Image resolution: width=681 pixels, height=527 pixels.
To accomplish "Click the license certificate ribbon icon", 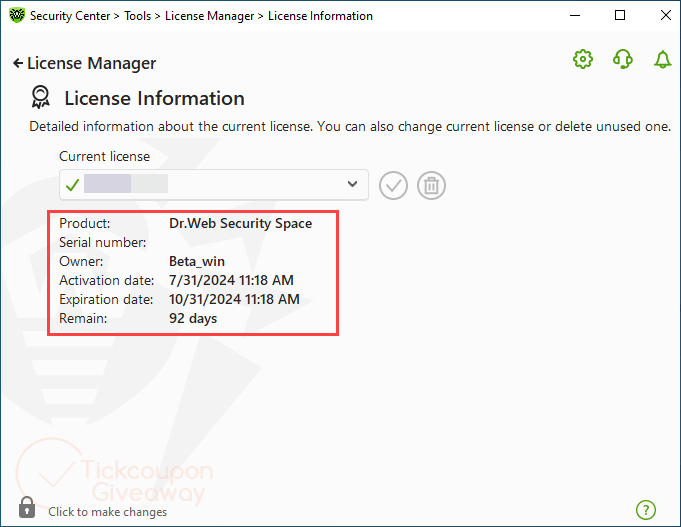I will pyautogui.click(x=41, y=97).
